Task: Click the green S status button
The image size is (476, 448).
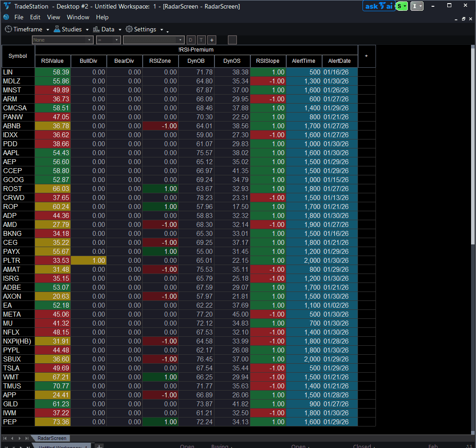Action: click(399, 6)
